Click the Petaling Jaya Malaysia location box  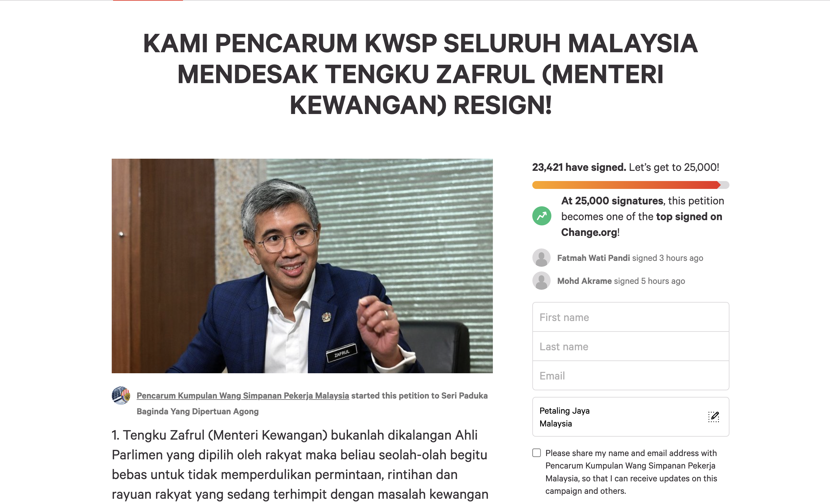631,417
